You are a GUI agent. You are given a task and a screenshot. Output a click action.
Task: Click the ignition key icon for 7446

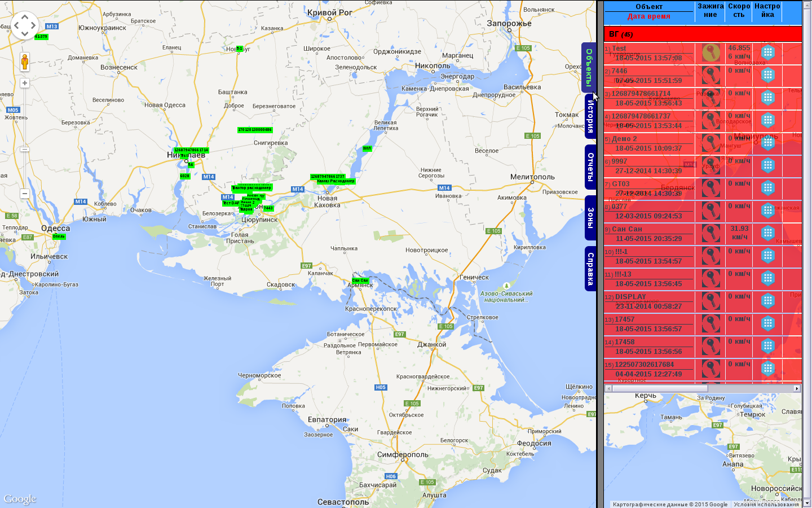(710, 76)
